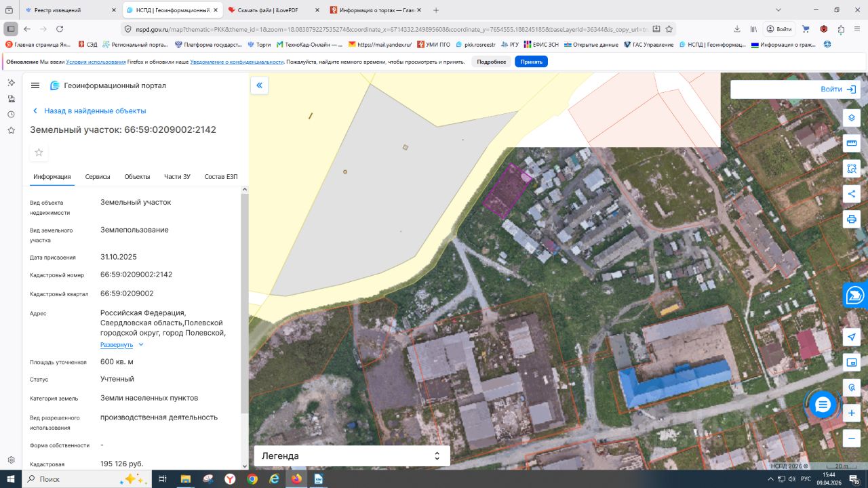The image size is (868, 488).
Task: Open the Части ЗУ tab
Action: point(177,177)
